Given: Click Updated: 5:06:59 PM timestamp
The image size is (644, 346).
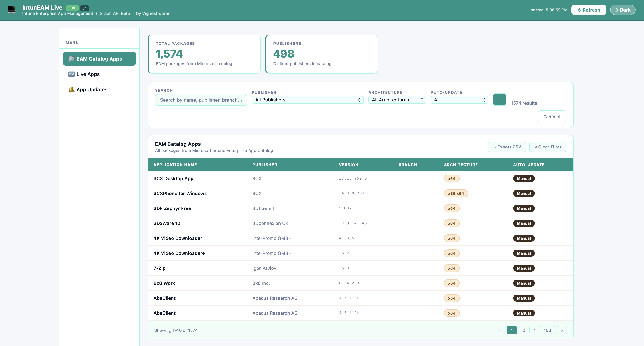Looking at the screenshot, I should (x=547, y=10).
